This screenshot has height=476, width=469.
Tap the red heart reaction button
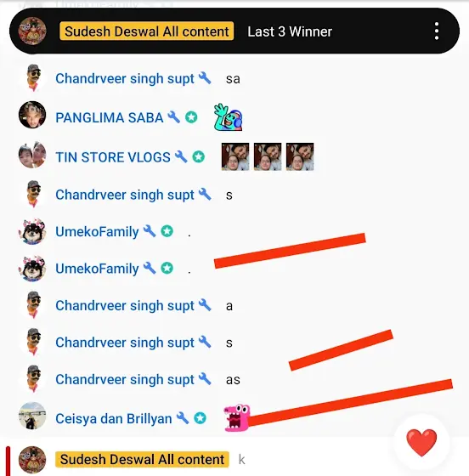click(421, 442)
